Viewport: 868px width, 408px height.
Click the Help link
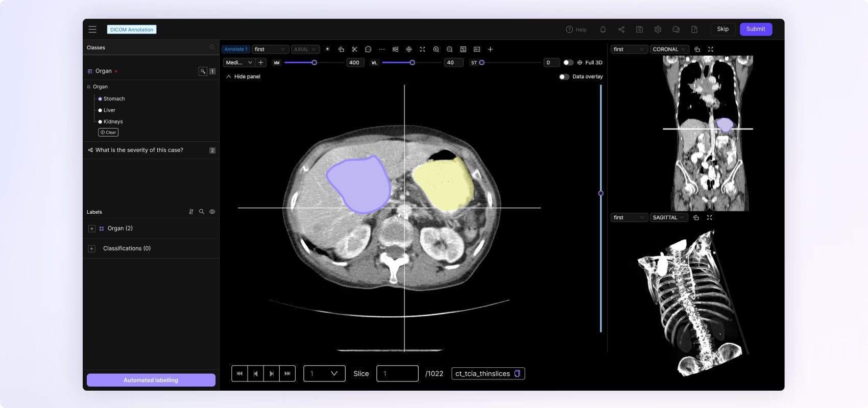[576, 30]
